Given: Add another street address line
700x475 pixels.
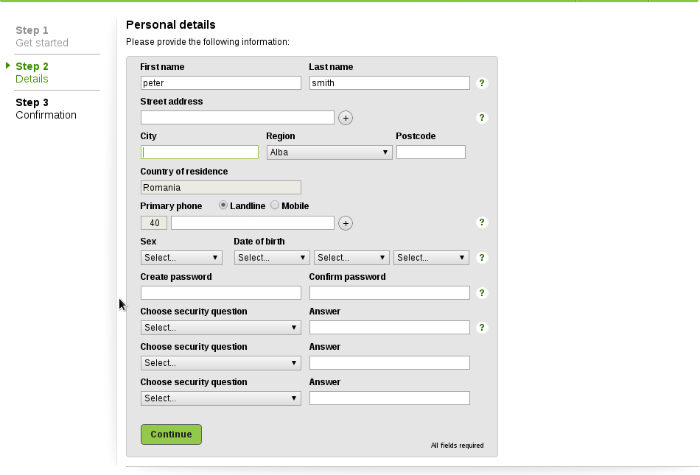Looking at the screenshot, I should [x=345, y=118].
